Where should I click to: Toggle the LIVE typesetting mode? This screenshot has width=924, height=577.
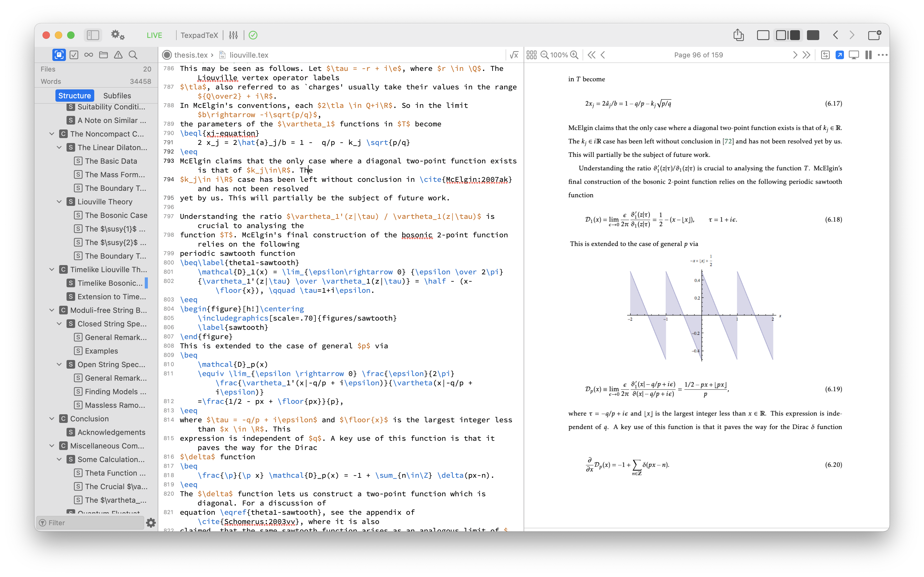click(154, 35)
